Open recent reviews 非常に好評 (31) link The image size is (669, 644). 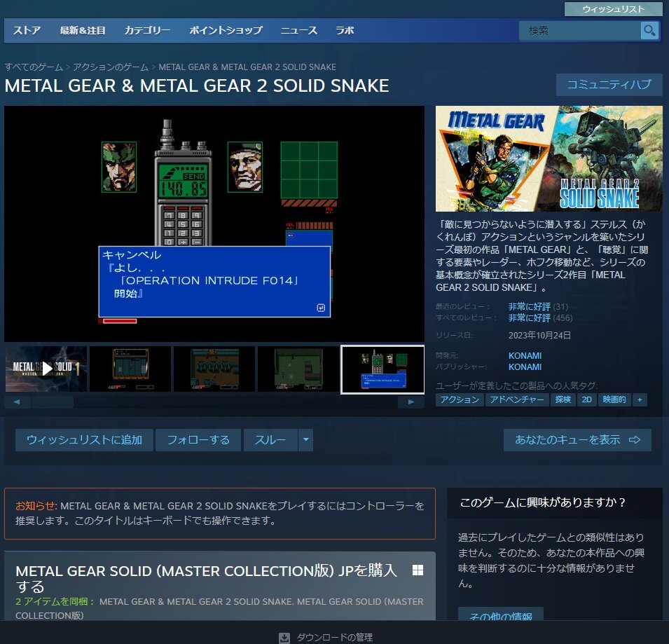coord(538,307)
